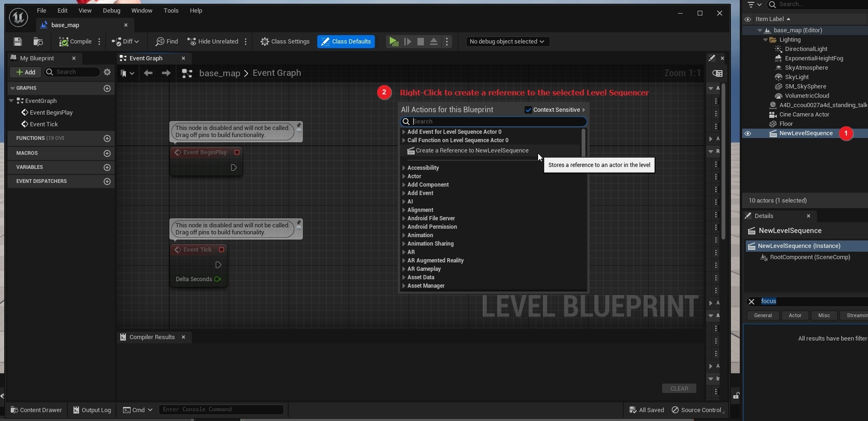Open the Diff dropdown
Screen dimensions: 868x421
(x=125, y=42)
